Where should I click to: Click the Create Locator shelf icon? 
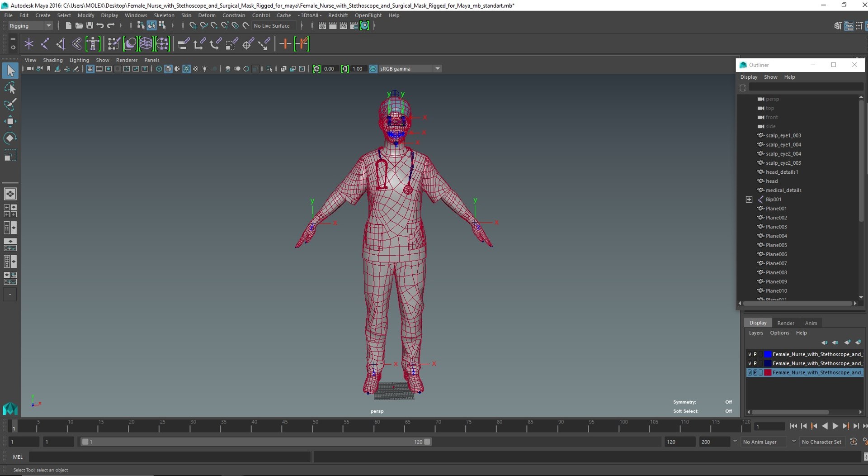coord(29,44)
